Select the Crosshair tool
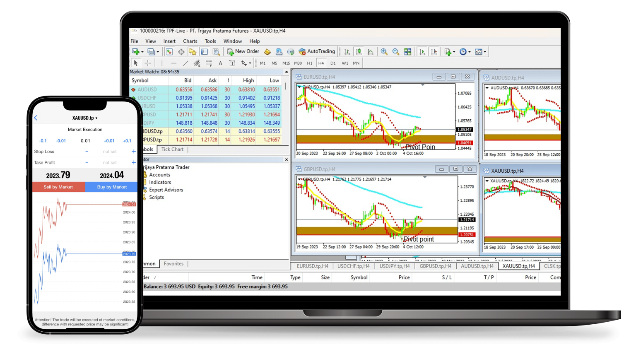Image resolution: width=636 pixels, height=364 pixels. pos(147,63)
